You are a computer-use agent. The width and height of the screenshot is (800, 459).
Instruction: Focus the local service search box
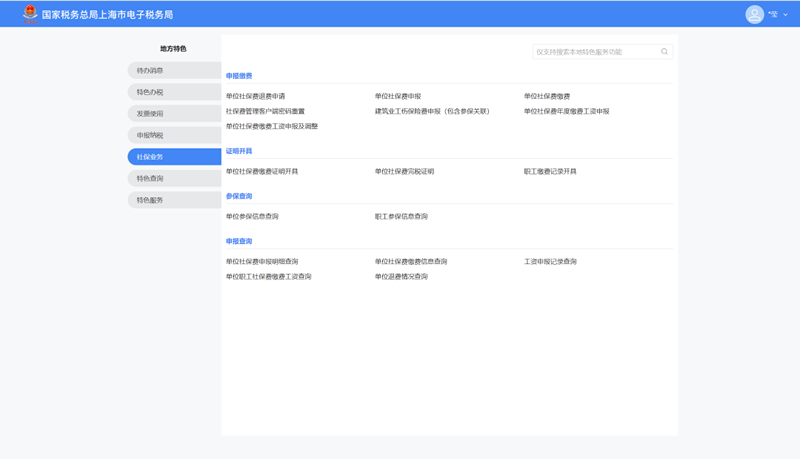coord(595,52)
